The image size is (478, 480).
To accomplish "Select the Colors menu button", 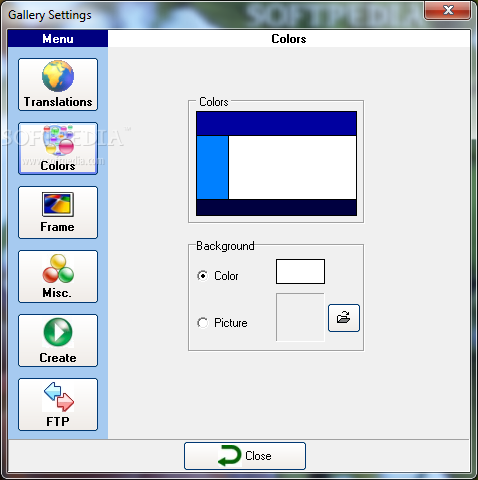I will [x=58, y=148].
